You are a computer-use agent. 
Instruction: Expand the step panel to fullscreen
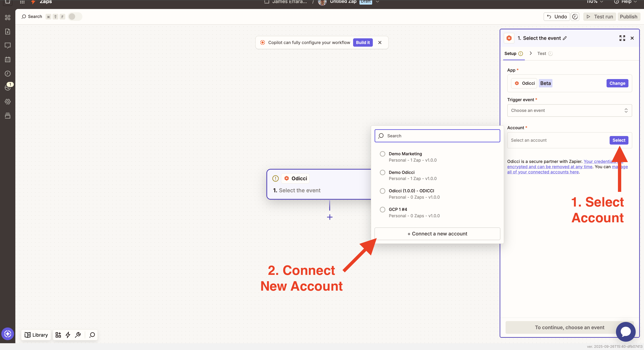pos(622,38)
